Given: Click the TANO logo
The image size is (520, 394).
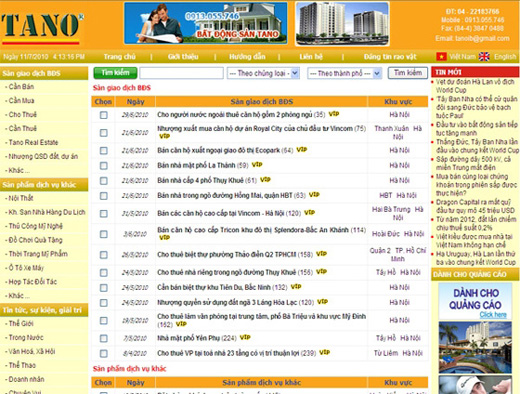Looking at the screenshot, I should (x=42, y=28).
